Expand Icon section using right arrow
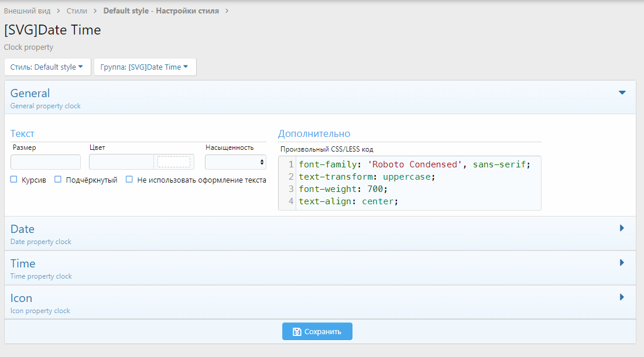The width and height of the screenshot is (644, 357). 622,297
